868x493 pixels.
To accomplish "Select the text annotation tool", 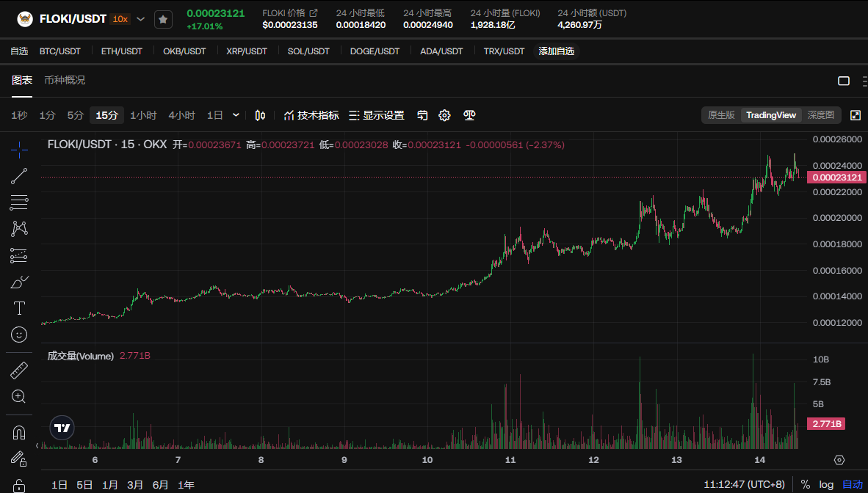I will pos(20,308).
